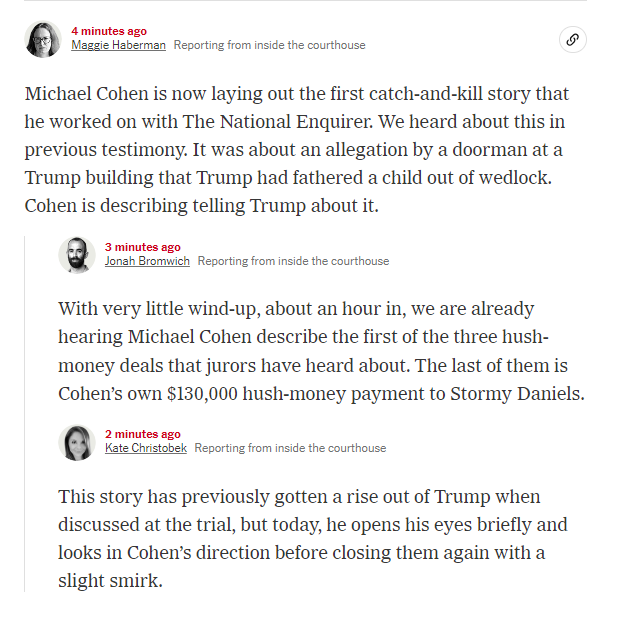Click the '$130,000' amount in Bromwich's post
The image size is (623, 618).
pos(202,394)
